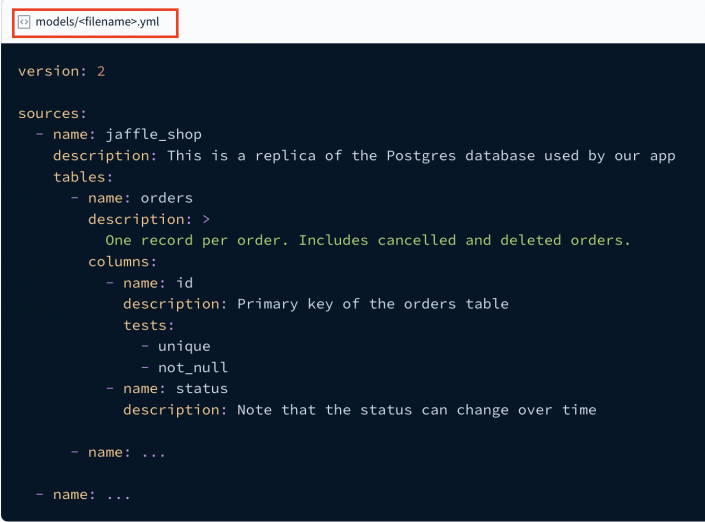Click the code file icon in header
Screen dimensions: 705x522
(24, 22)
